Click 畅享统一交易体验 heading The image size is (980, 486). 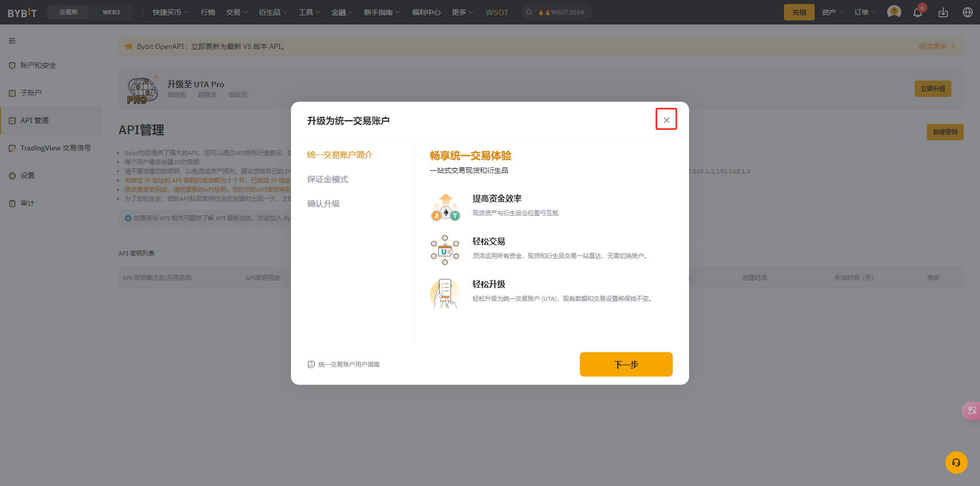tap(470, 156)
